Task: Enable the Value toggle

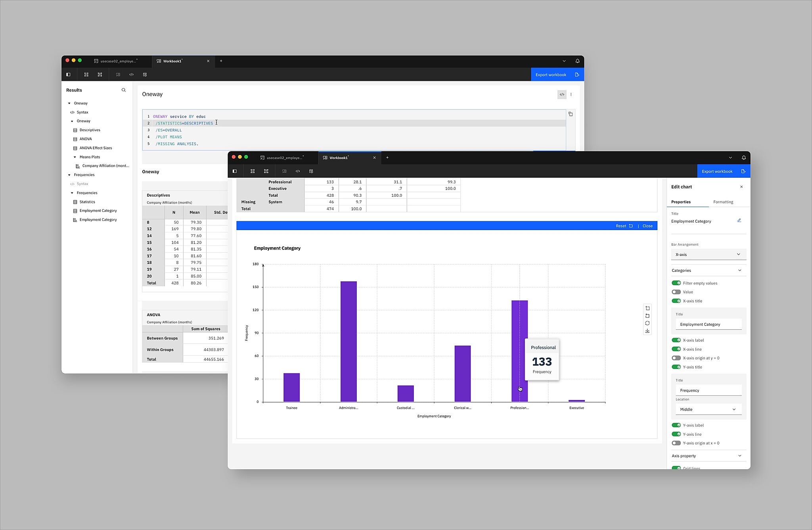Action: pyautogui.click(x=676, y=292)
